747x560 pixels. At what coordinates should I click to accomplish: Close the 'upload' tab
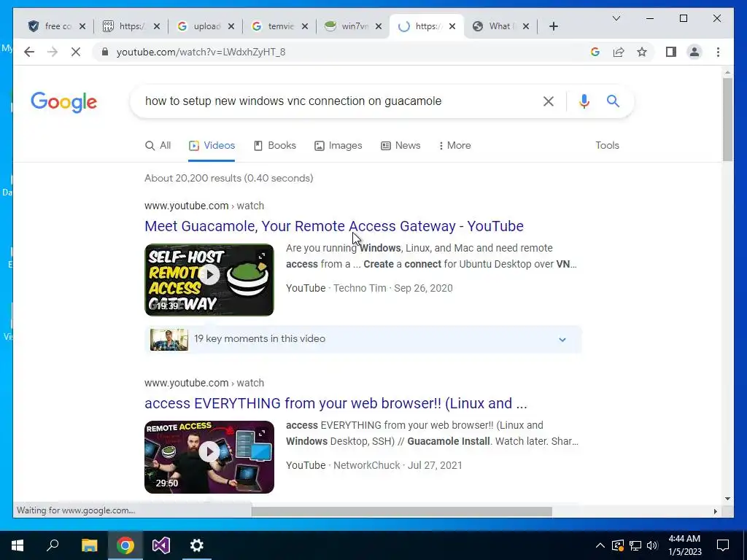(231, 26)
